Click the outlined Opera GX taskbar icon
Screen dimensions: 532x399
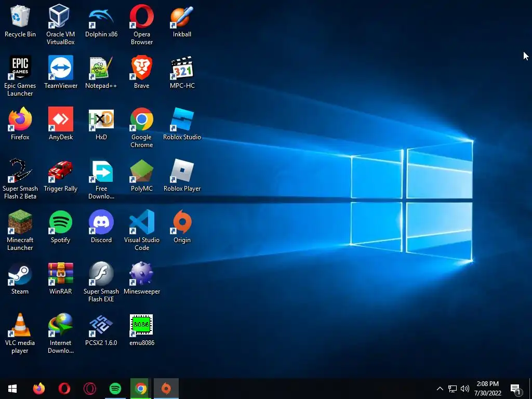click(89, 389)
